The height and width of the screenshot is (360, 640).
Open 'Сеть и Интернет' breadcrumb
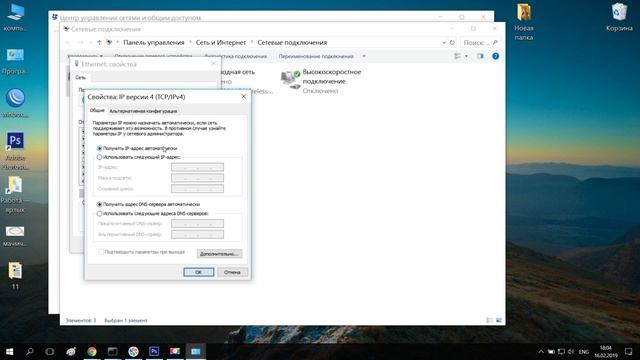pyautogui.click(x=220, y=42)
